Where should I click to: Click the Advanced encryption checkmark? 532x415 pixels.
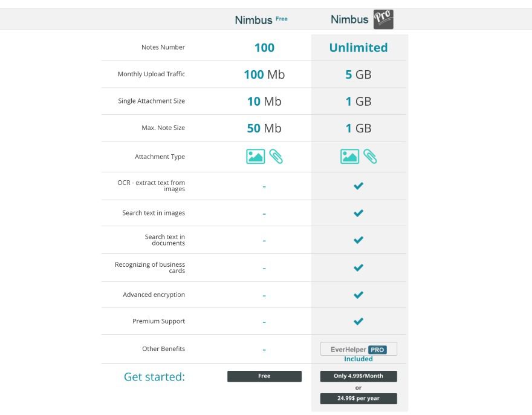(358, 295)
